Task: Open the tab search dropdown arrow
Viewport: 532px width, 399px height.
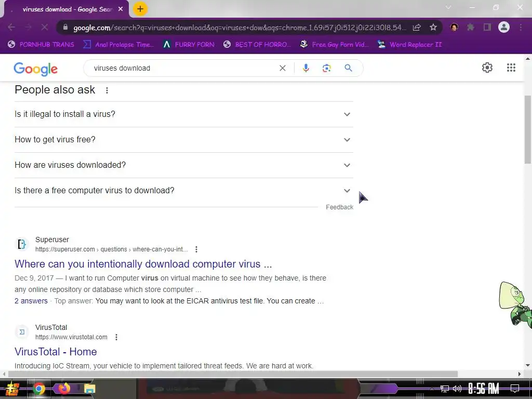Action: 448,7
